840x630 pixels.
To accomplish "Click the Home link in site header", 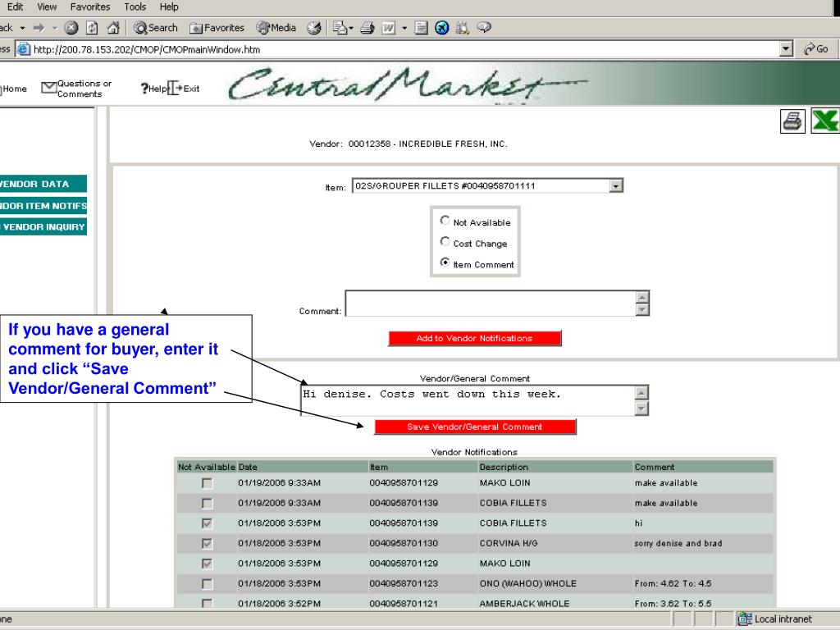I will pos(13,89).
